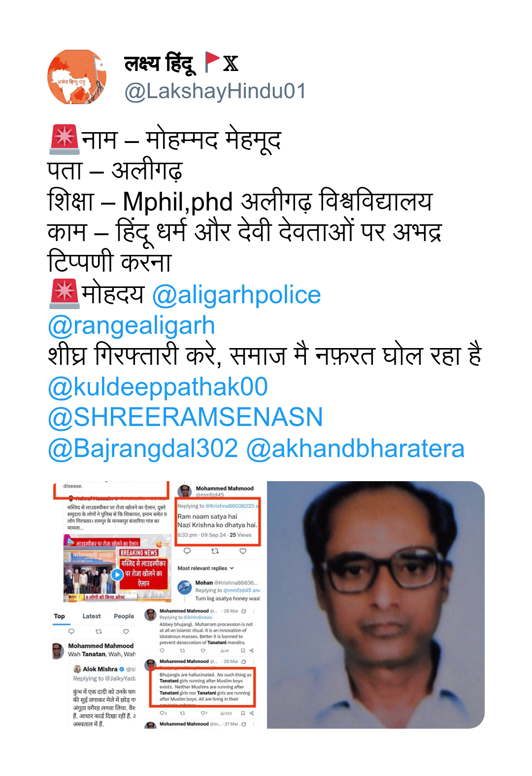
Task: Click the red flag emoji in name
Action: click(x=212, y=62)
